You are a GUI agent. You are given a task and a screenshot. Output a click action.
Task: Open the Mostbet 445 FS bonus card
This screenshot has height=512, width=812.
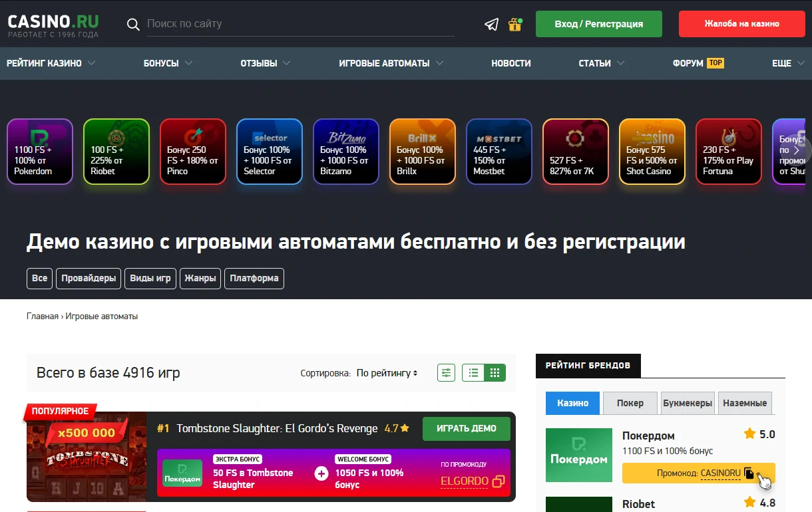(499, 152)
